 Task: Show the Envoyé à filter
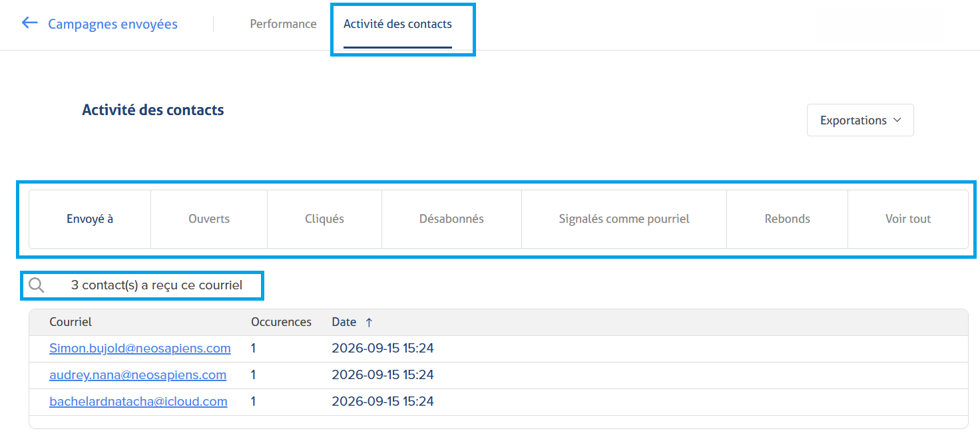90,219
